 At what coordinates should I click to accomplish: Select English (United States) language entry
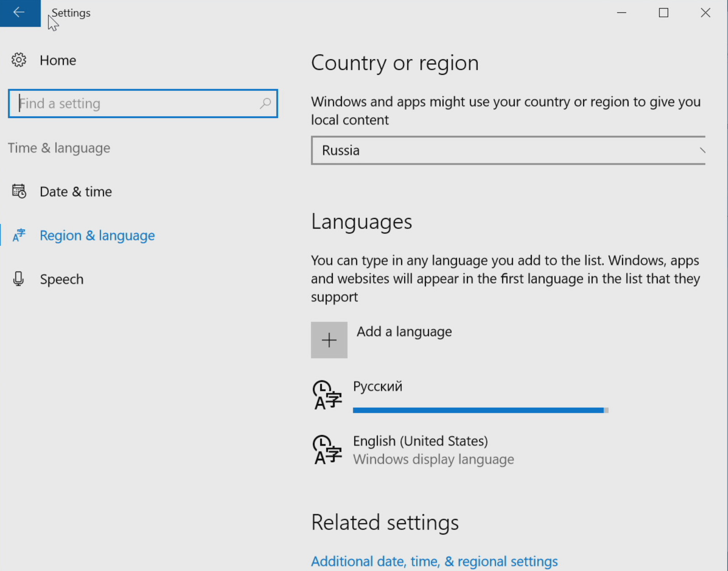pos(420,441)
